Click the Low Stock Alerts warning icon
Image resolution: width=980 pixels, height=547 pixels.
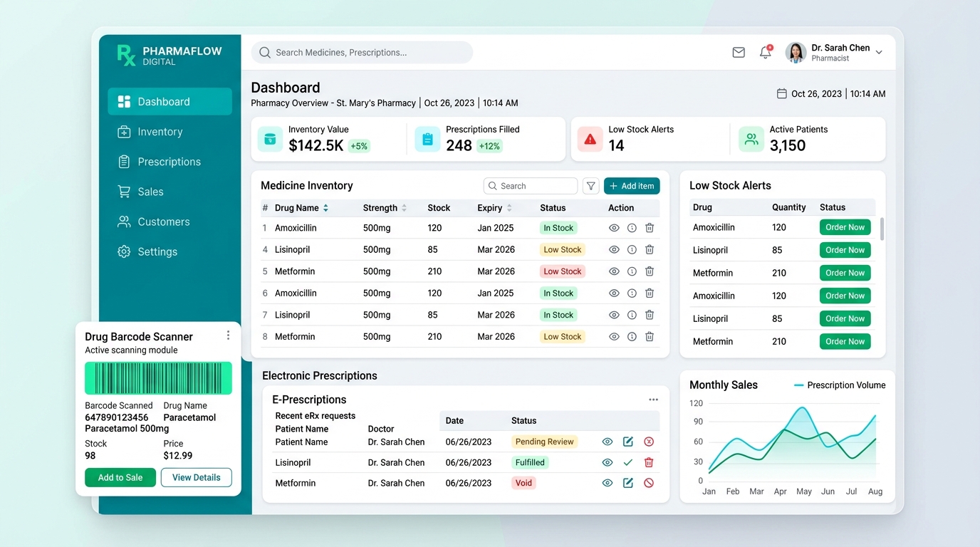pos(590,140)
